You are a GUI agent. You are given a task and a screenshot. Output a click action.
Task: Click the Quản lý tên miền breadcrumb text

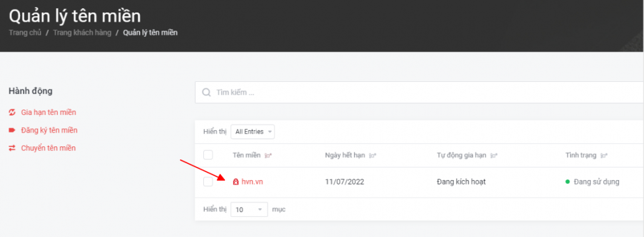point(150,33)
